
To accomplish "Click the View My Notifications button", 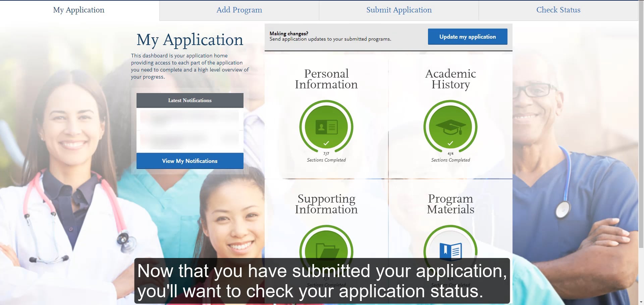I will coord(190,161).
